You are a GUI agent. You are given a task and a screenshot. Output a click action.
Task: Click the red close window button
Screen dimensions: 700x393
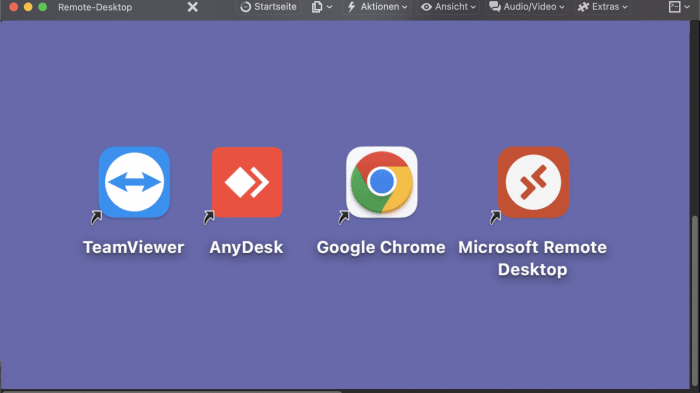click(x=13, y=7)
